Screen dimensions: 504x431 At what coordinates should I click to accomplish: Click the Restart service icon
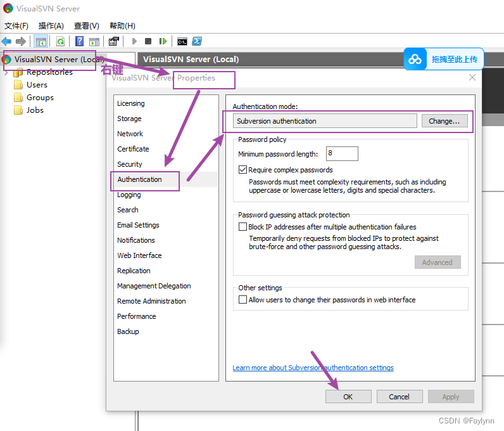point(163,41)
